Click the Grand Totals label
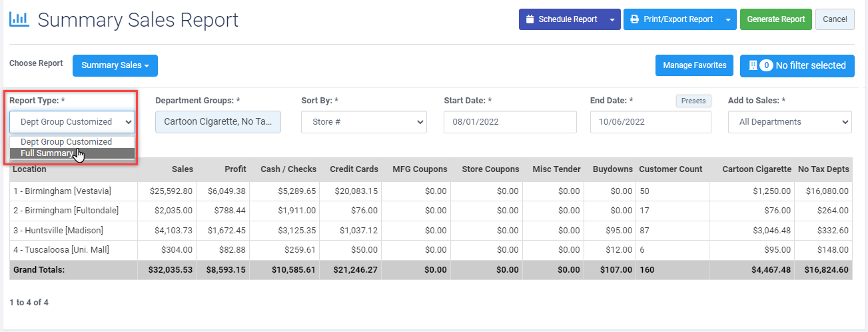 click(39, 270)
